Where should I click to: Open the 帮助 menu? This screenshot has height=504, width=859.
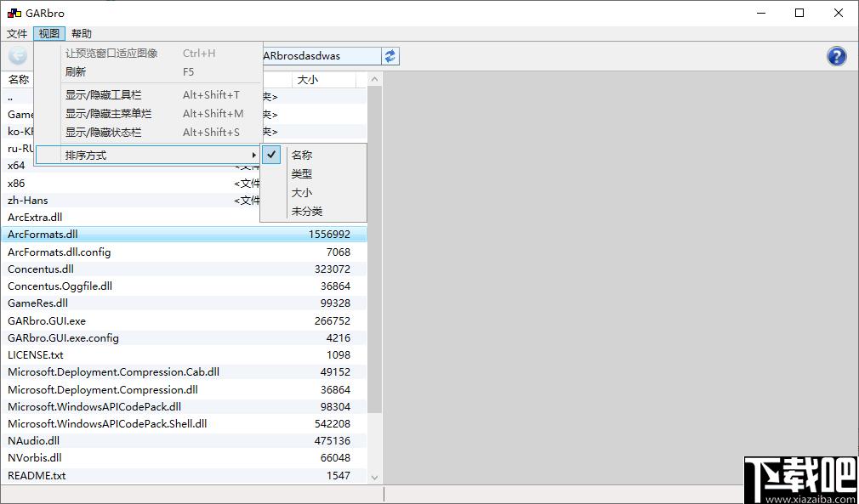click(82, 33)
